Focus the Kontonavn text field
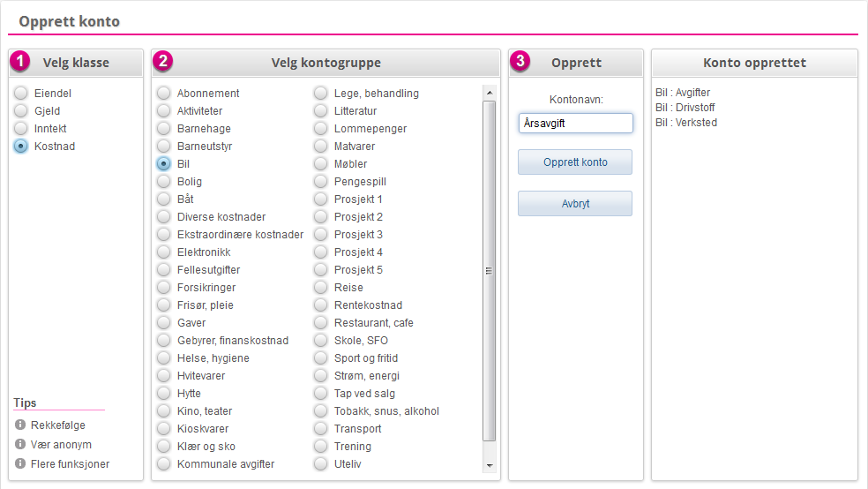The width and height of the screenshot is (868, 489). 576,123
